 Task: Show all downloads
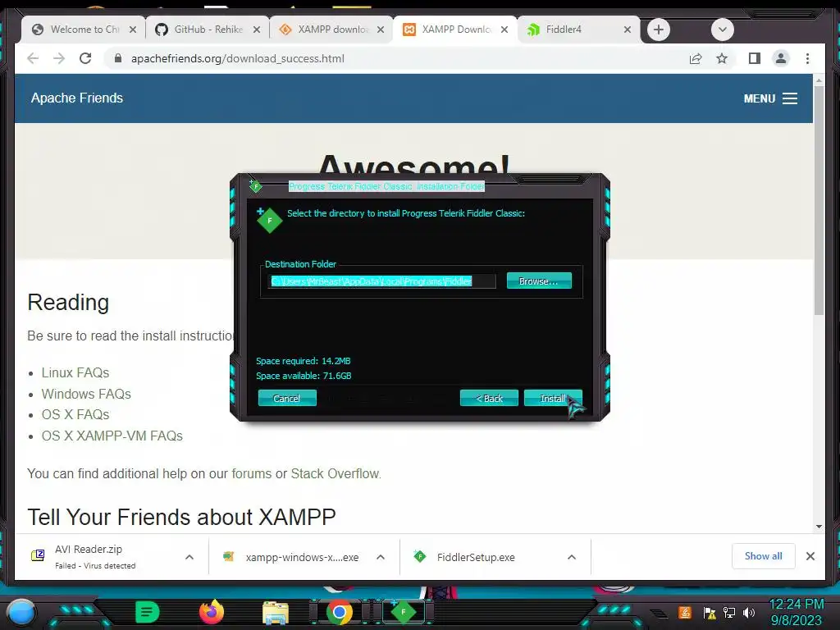763,556
